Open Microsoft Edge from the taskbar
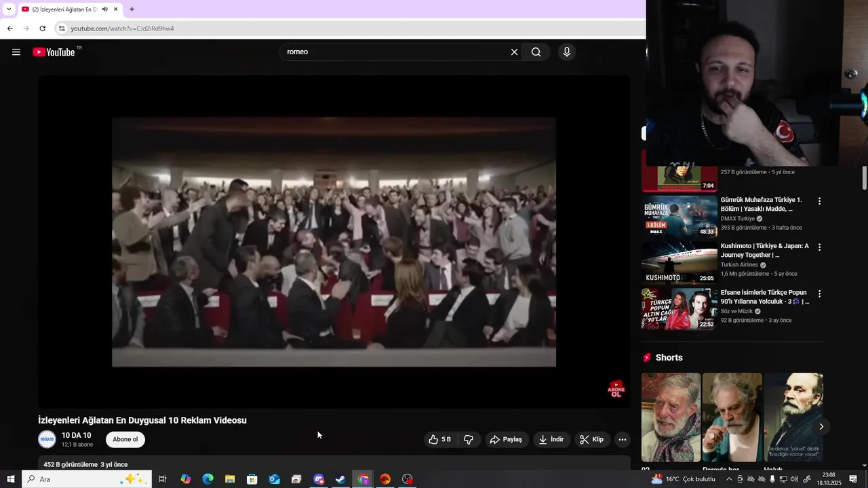 [x=208, y=479]
